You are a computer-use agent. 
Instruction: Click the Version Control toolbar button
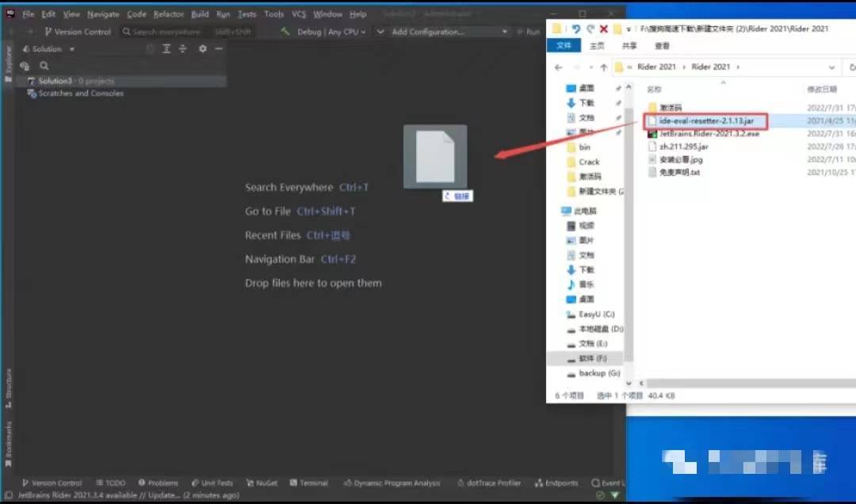pos(78,32)
